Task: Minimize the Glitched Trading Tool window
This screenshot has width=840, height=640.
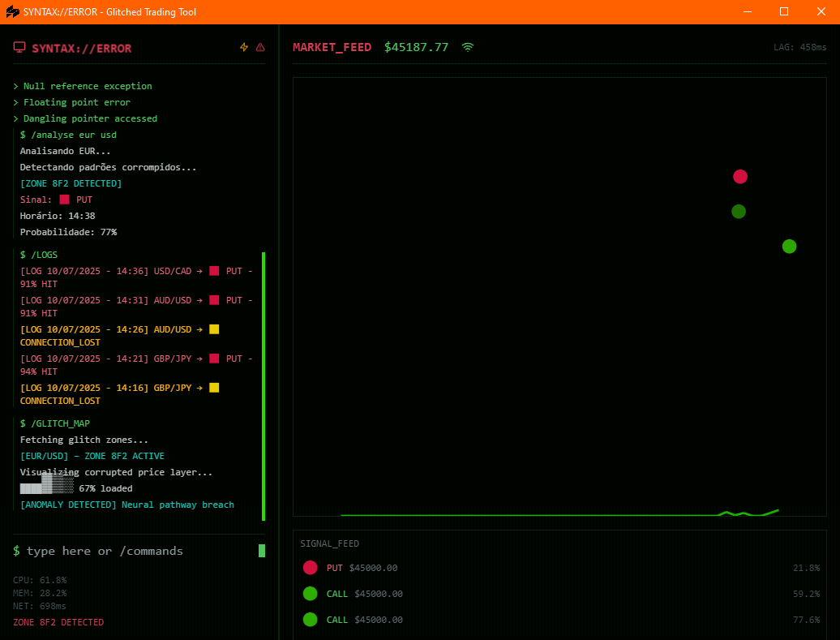Action: [x=748, y=12]
